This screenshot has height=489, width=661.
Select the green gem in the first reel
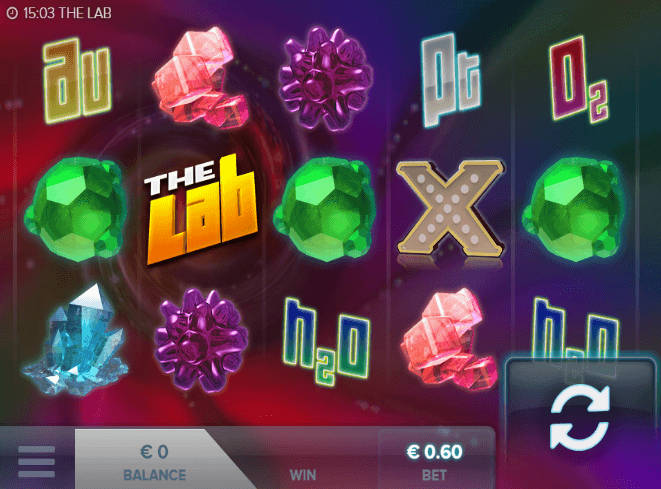click(x=76, y=209)
